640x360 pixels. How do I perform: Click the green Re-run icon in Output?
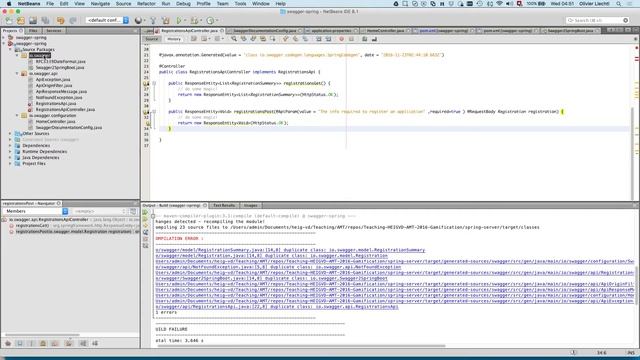[x=145, y=213]
